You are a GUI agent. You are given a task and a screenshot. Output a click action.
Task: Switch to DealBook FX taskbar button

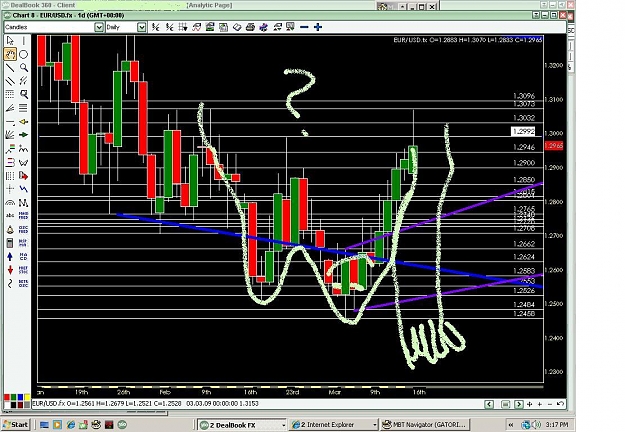coord(242,425)
